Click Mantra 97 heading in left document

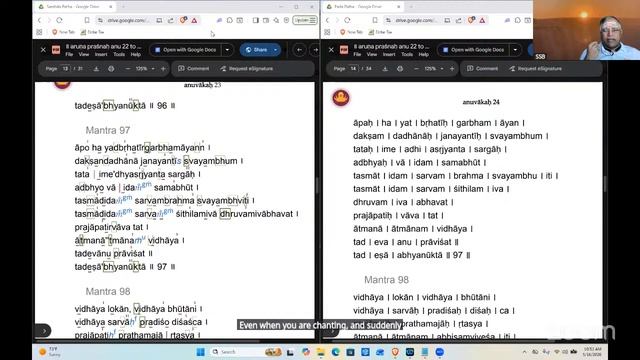click(x=108, y=130)
